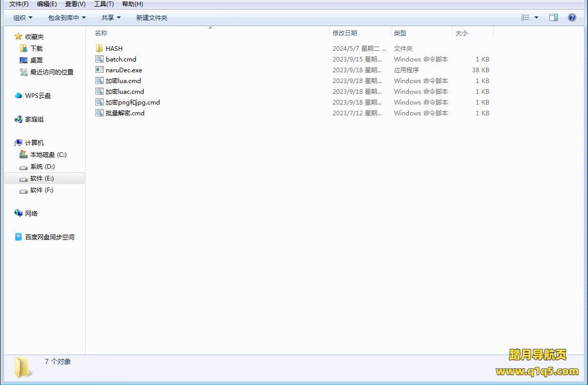Open the 组织 dropdown menu

pyautogui.click(x=23, y=17)
